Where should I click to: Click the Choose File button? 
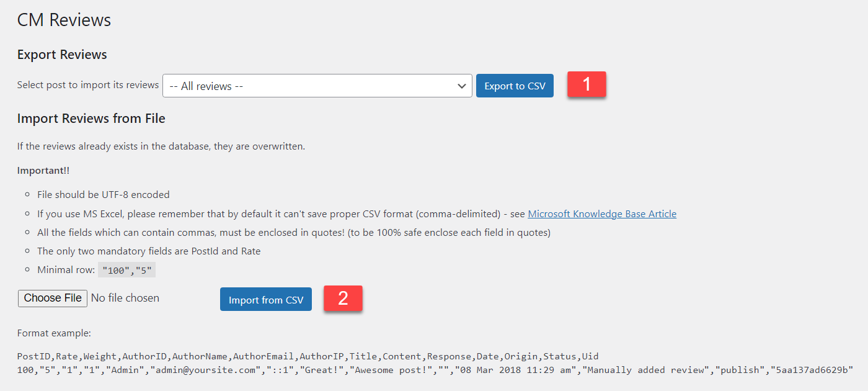[53, 298]
